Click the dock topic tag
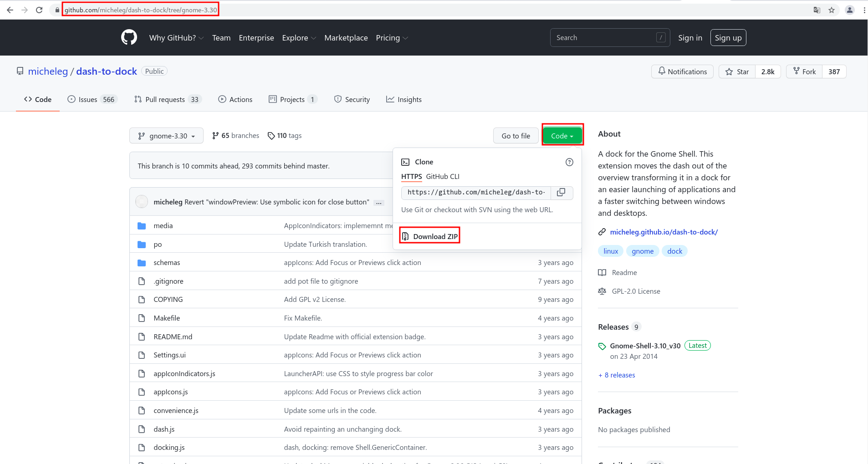868x464 pixels. click(x=674, y=251)
